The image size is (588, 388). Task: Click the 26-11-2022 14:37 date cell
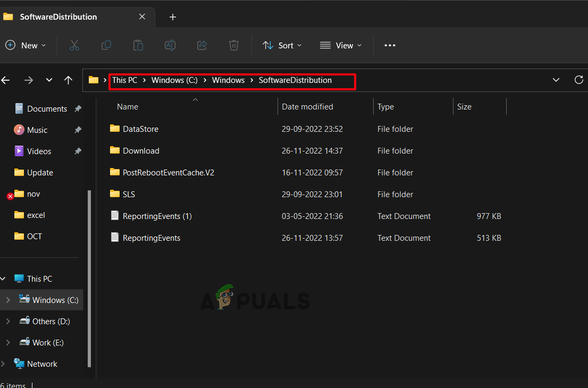pos(312,151)
